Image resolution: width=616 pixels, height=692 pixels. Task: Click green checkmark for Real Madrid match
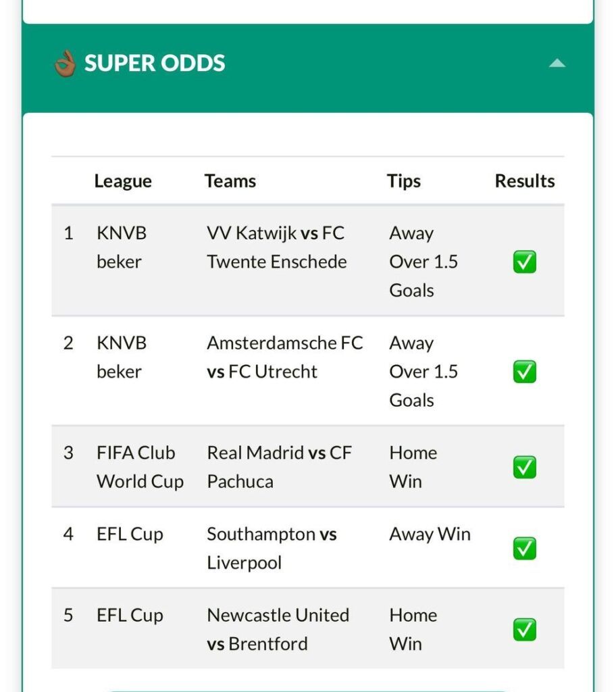click(x=525, y=467)
